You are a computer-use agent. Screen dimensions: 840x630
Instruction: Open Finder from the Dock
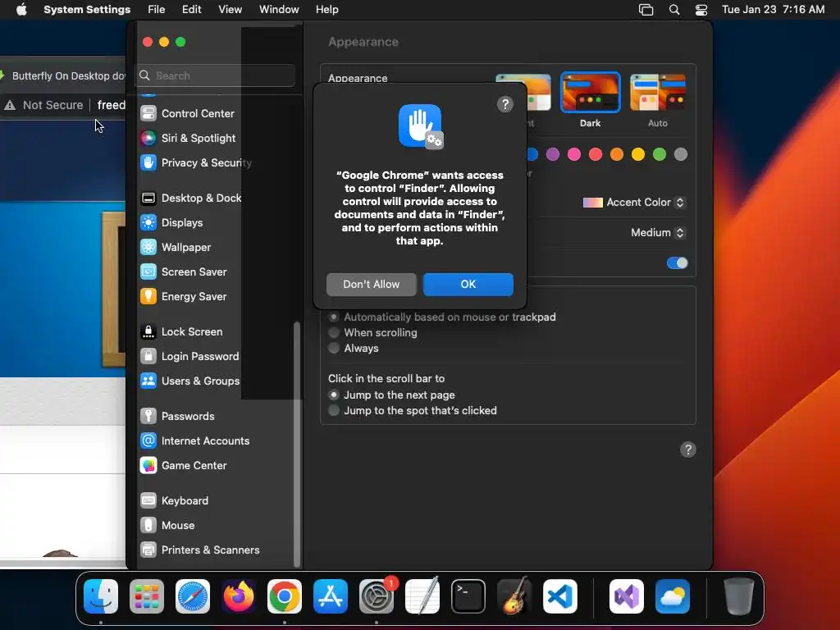[x=101, y=596]
